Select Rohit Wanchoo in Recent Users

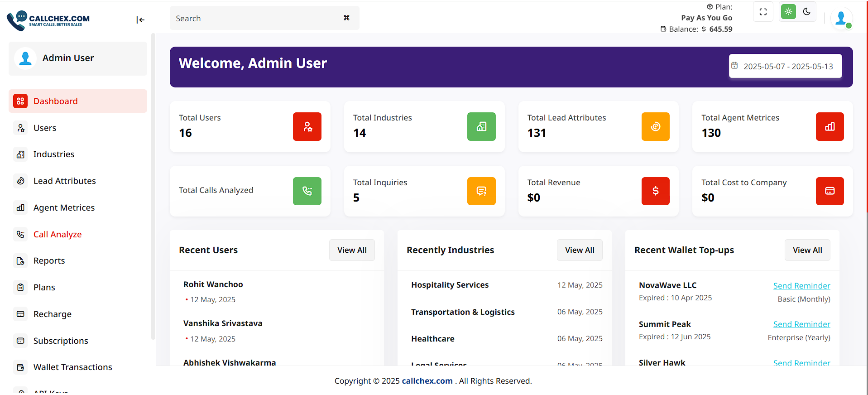tap(213, 284)
